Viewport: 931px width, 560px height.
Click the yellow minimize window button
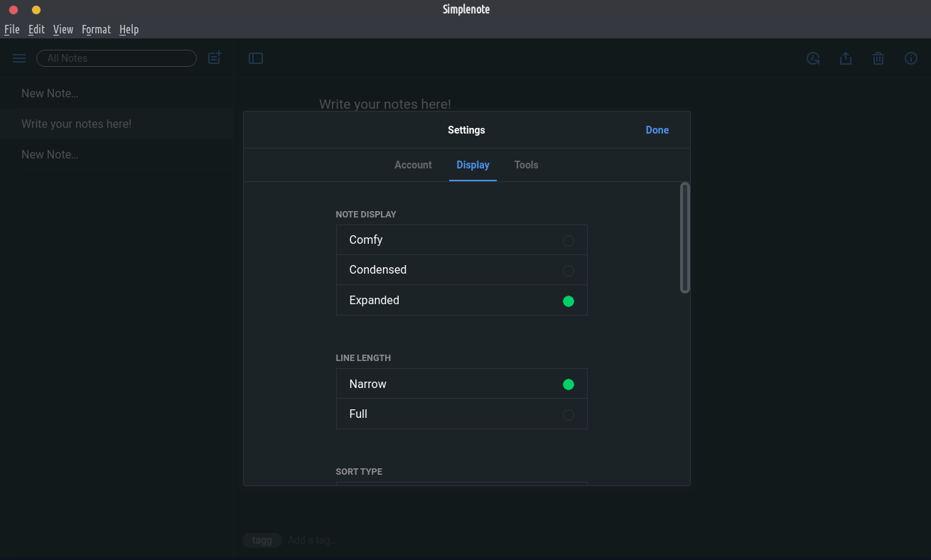click(36, 10)
